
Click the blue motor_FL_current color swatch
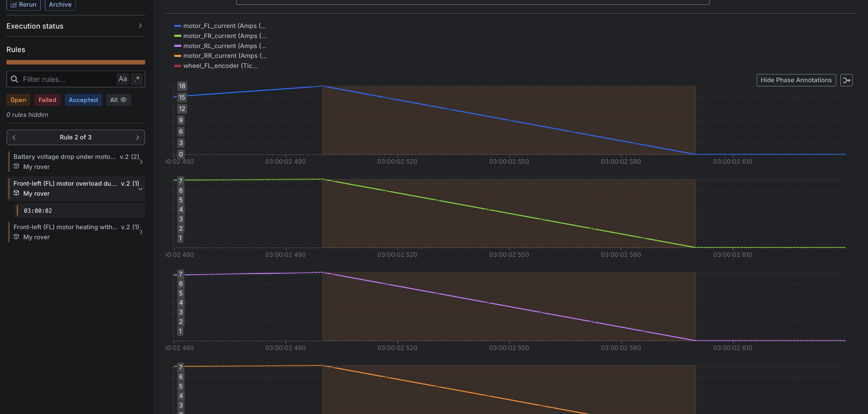point(177,26)
